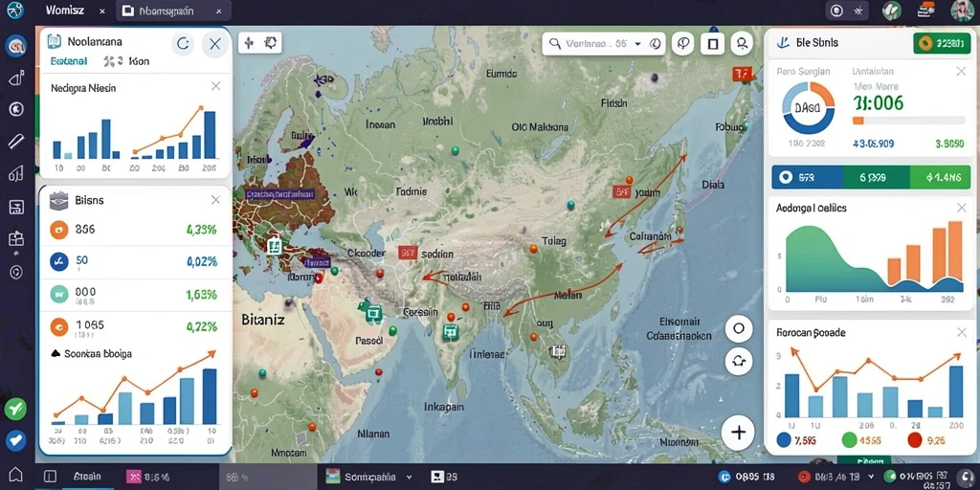
Task: Click the map rotate button above the plus button
Action: click(x=739, y=361)
